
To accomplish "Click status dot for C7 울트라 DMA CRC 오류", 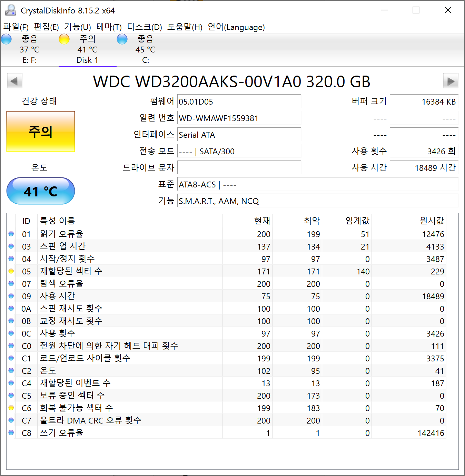I will (11, 420).
